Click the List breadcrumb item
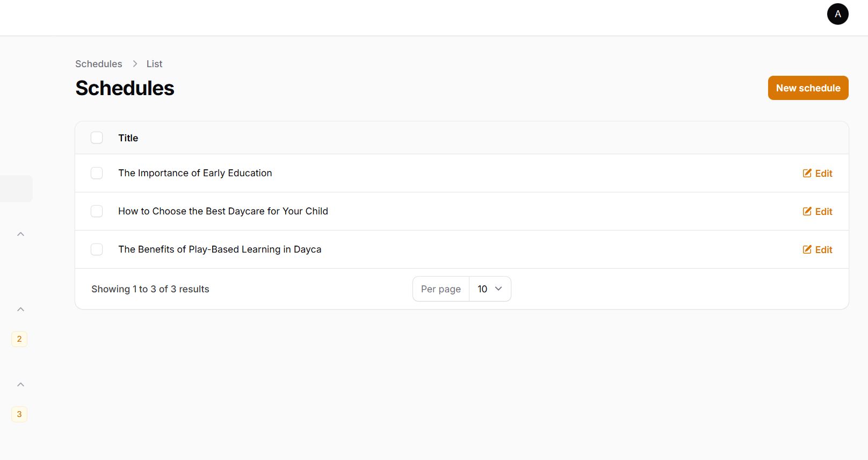This screenshot has width=868, height=460. click(154, 64)
